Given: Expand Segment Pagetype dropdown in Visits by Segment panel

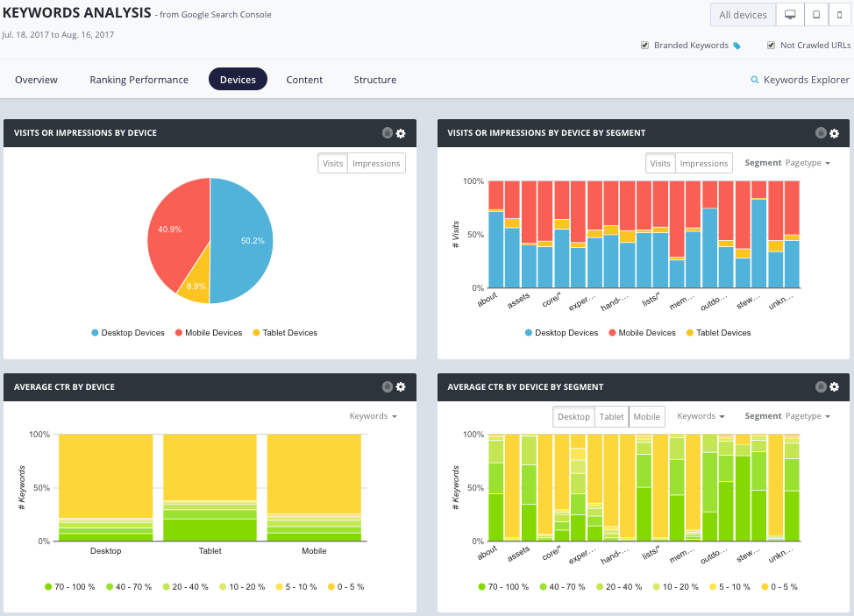Looking at the screenshot, I should coord(786,163).
